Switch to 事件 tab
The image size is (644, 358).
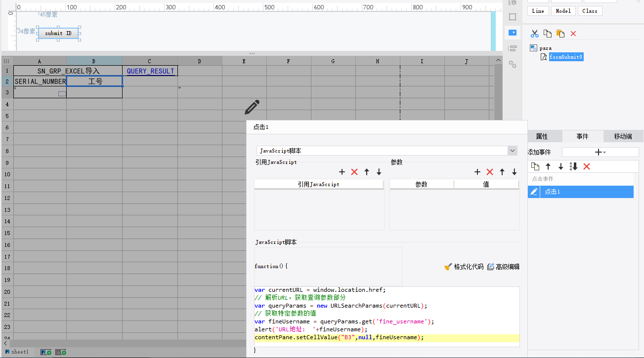[582, 136]
